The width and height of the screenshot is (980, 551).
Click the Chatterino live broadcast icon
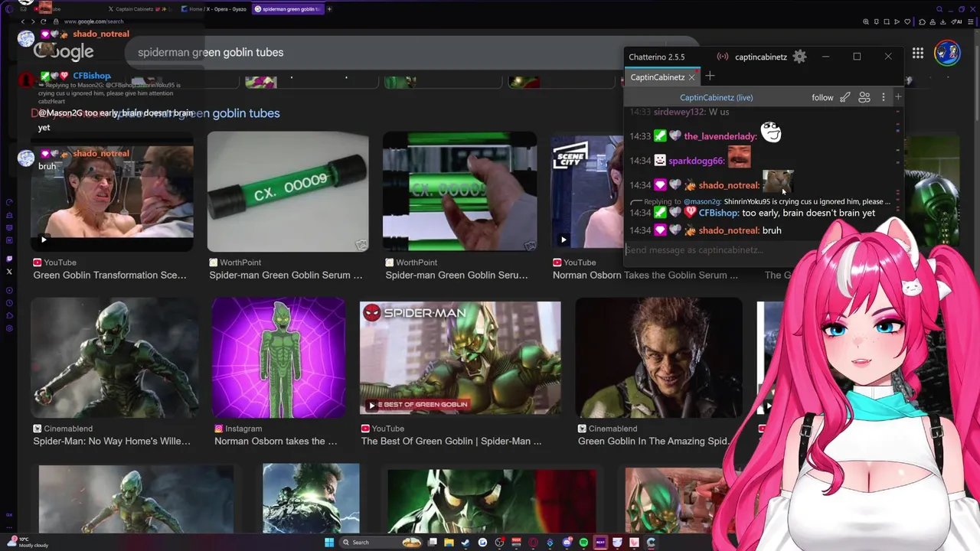(722, 57)
